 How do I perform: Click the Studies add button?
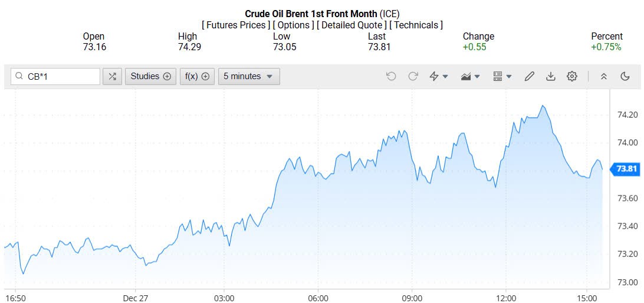click(x=150, y=76)
